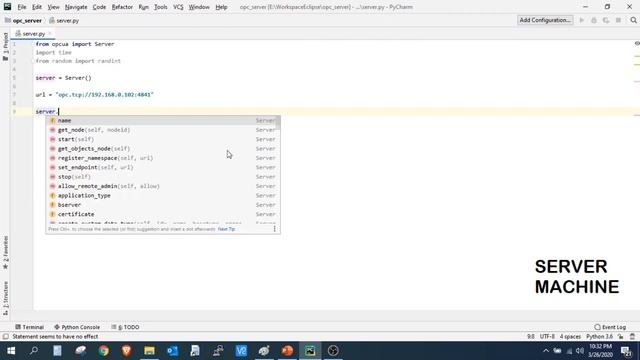Close the server.py editor tab
640x360 pixels.
50,34
